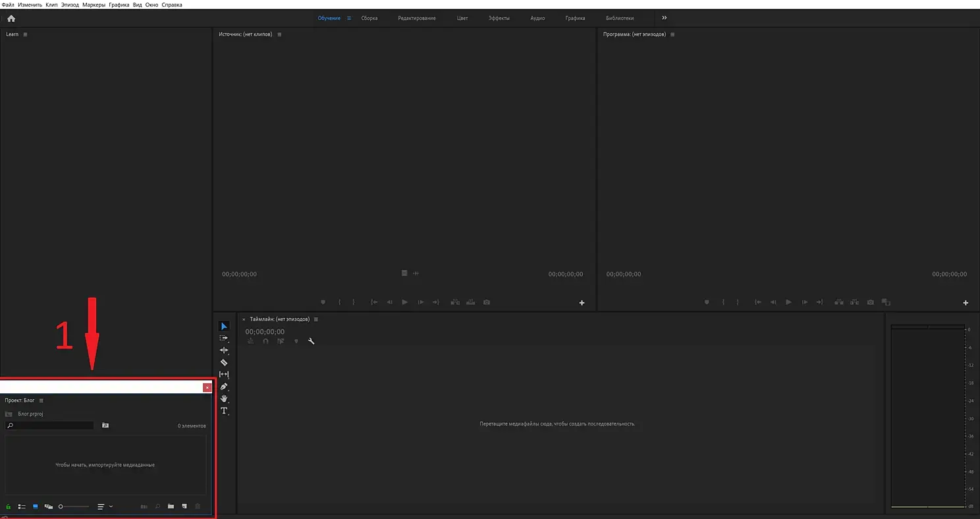Toggle the green project write lock

[x=8, y=506]
